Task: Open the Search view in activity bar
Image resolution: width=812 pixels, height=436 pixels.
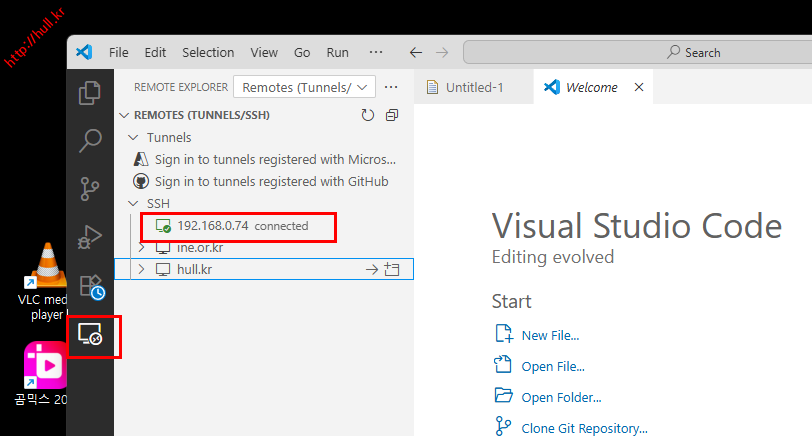Action: (90, 140)
